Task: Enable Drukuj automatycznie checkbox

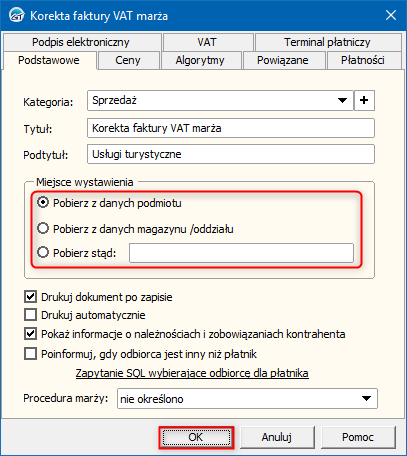Action: coord(30,315)
